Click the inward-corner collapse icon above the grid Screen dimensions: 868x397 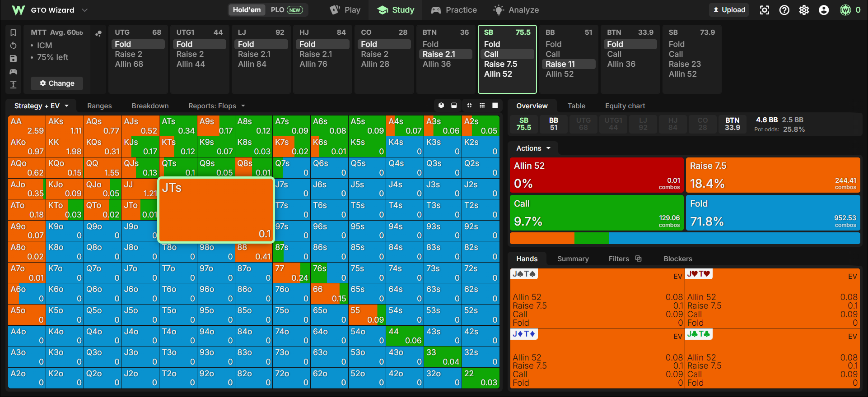(469, 105)
